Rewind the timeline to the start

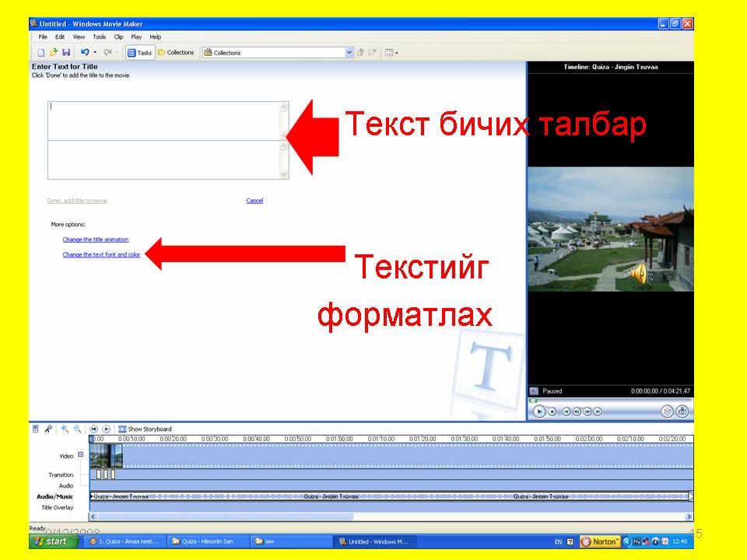pyautogui.click(x=93, y=429)
